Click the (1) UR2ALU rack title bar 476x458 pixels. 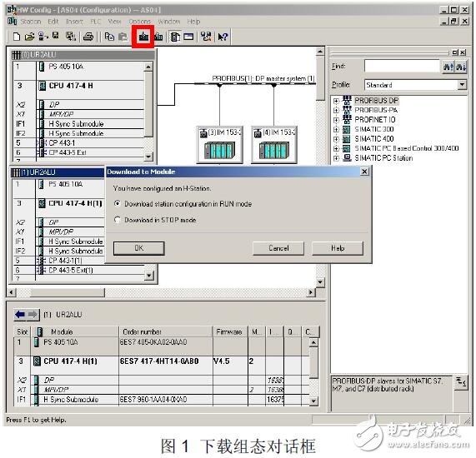tap(57, 172)
